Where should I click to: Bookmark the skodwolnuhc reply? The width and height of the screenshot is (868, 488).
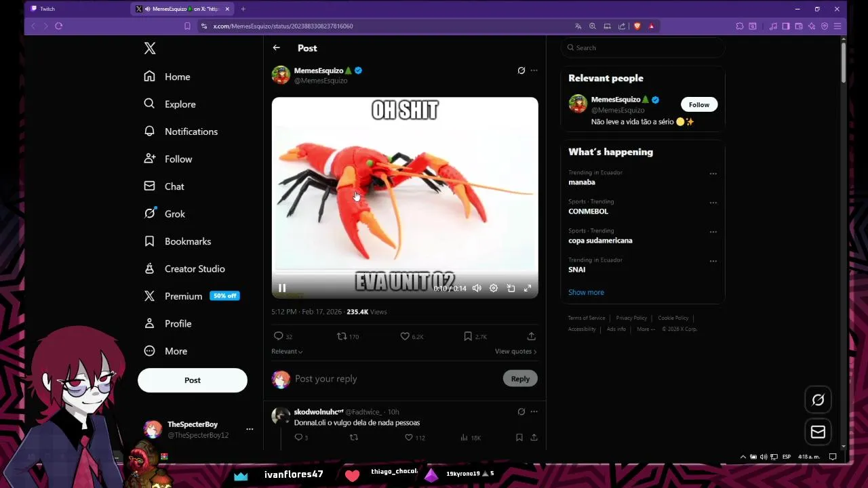pos(519,438)
